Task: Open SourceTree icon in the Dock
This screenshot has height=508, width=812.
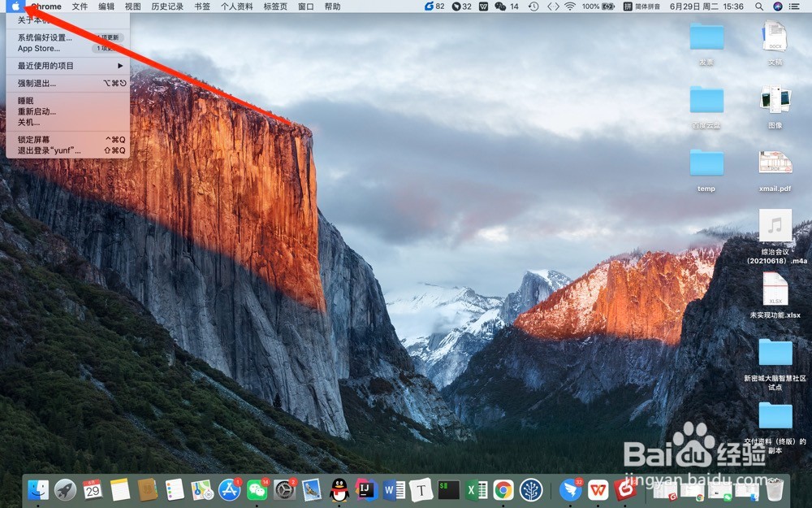Action: pyautogui.click(x=531, y=489)
